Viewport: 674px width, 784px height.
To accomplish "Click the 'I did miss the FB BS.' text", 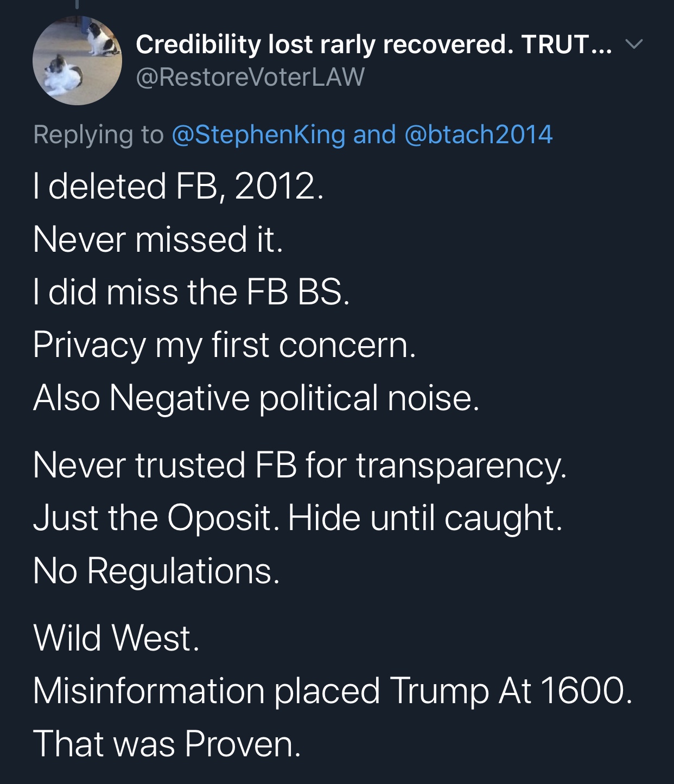I will 191,292.
